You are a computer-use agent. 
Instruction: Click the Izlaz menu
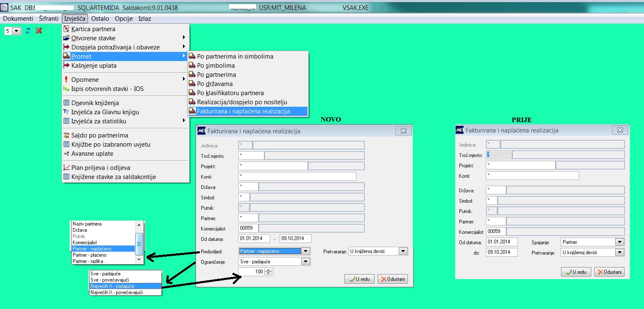tap(144, 19)
